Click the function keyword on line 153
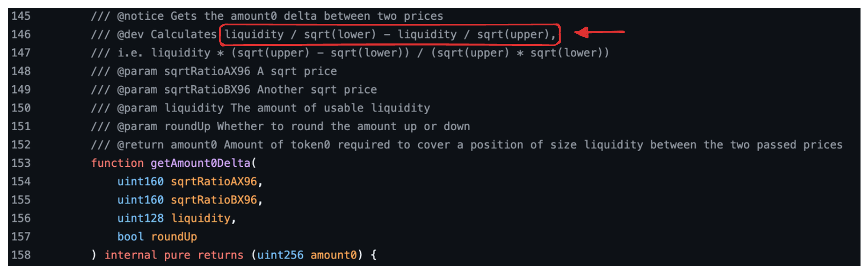 (117, 163)
